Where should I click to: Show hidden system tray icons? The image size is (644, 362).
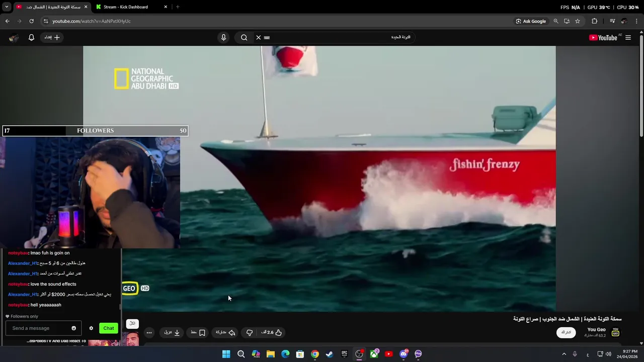(564, 354)
